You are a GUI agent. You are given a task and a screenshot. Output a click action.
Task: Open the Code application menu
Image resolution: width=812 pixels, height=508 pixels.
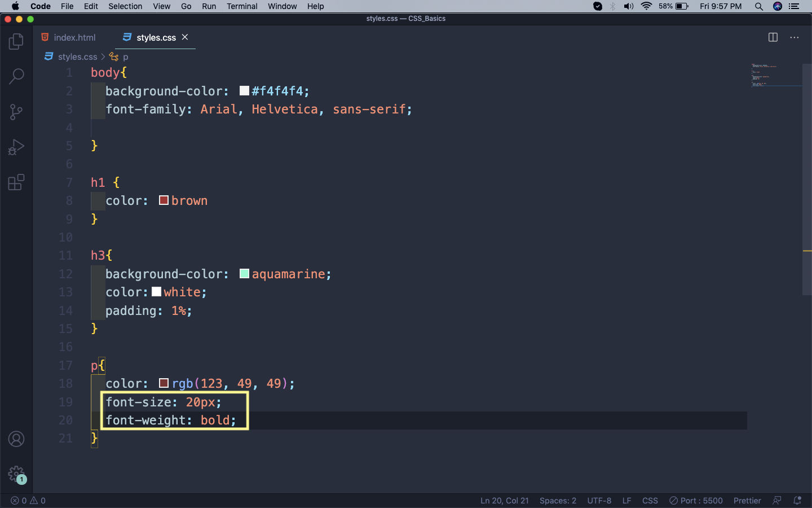(x=41, y=6)
